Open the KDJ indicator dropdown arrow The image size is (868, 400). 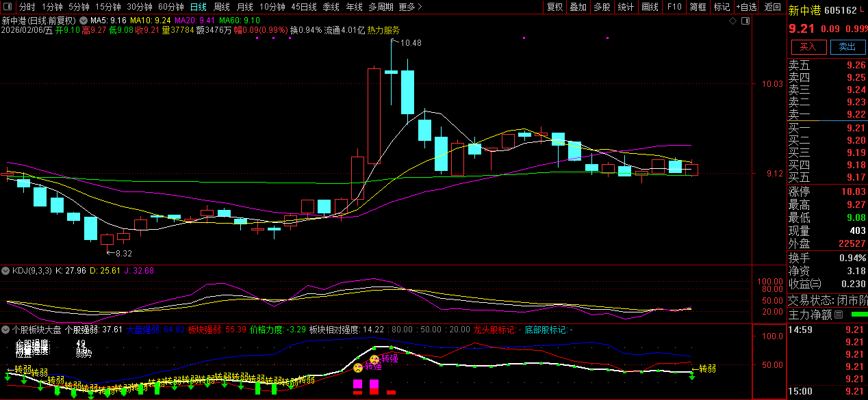(x=7, y=270)
